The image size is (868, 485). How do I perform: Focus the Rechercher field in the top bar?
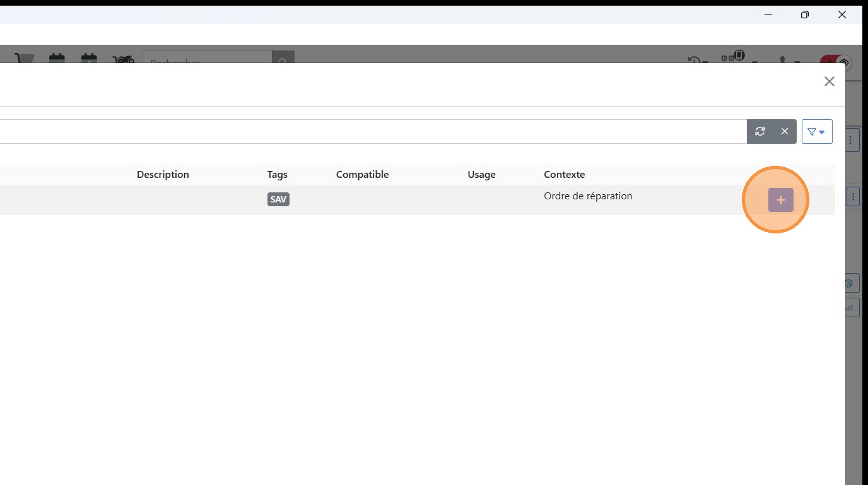208,57
